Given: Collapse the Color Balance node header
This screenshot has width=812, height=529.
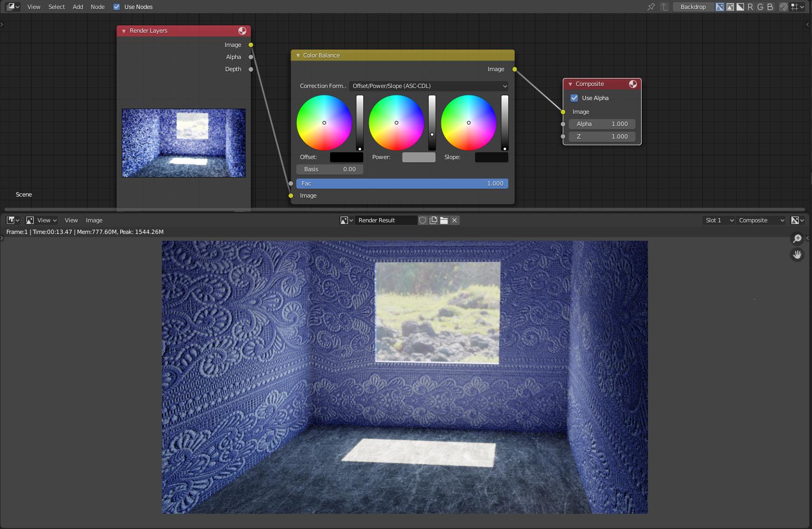Looking at the screenshot, I should pos(298,55).
